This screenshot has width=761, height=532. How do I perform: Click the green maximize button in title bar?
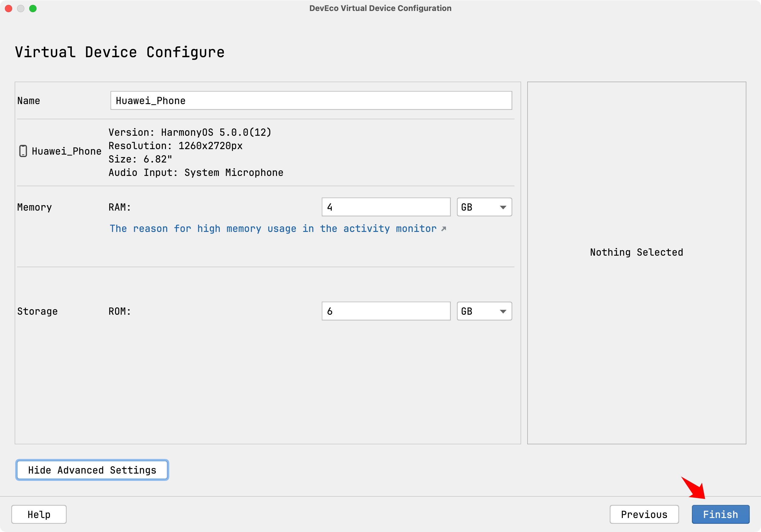point(33,9)
